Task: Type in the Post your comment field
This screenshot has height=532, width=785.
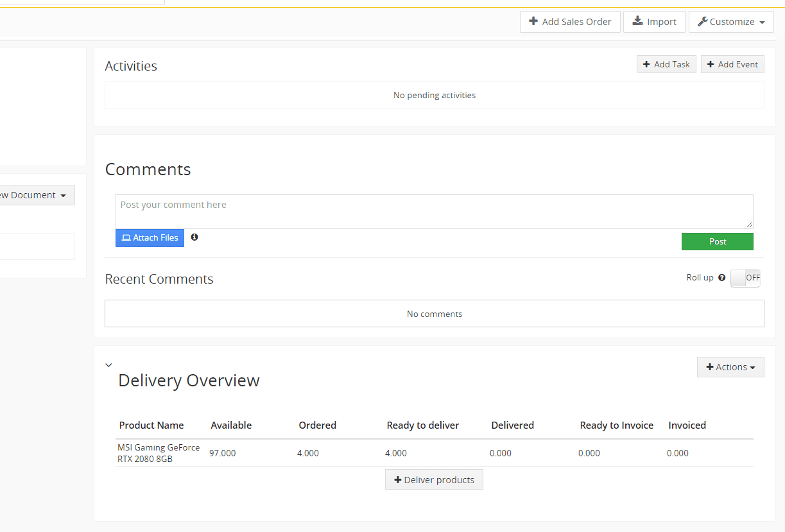Action: [434, 211]
